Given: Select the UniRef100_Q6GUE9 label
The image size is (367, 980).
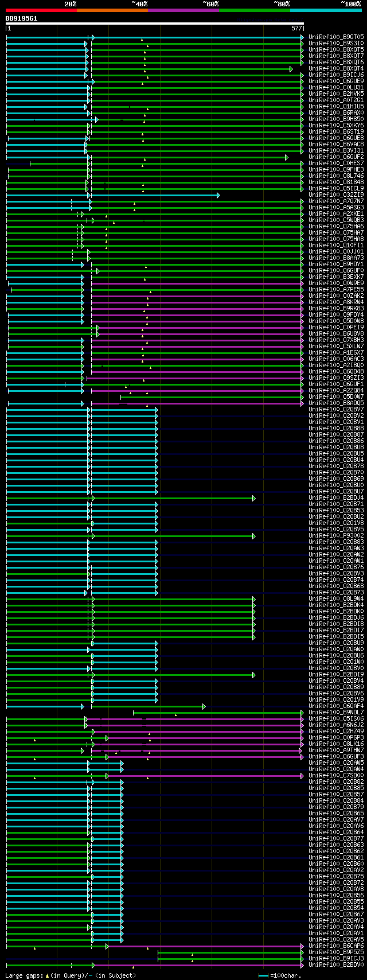Looking at the screenshot, I should pyautogui.click(x=336, y=81).
